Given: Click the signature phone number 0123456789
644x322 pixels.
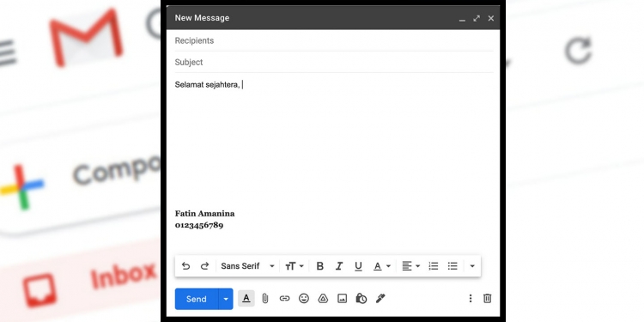Looking at the screenshot, I should pyautogui.click(x=199, y=225).
